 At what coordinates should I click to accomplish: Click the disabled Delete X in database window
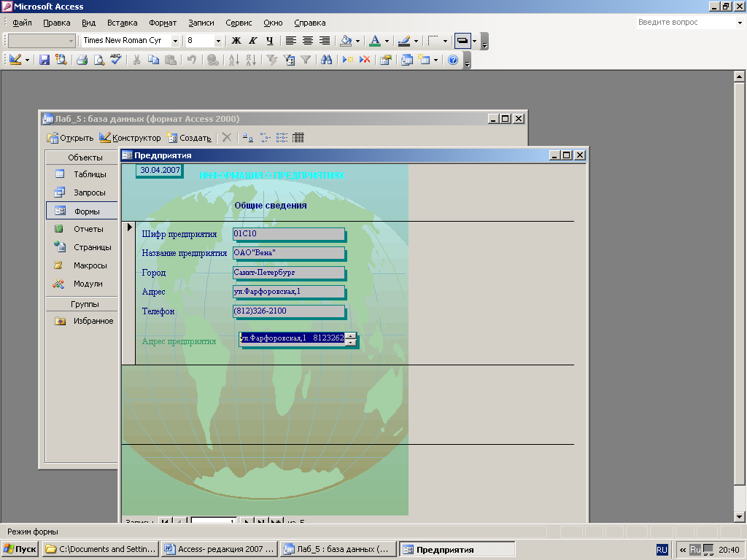[x=227, y=138]
